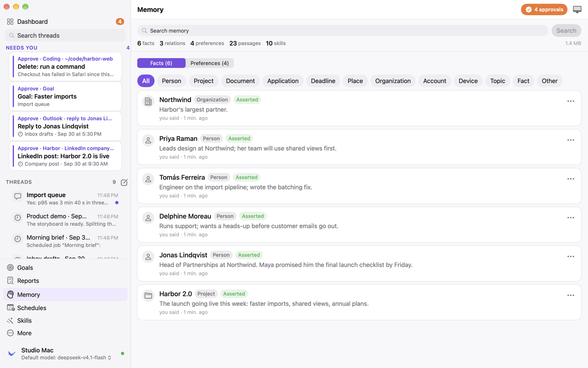Click the Skills sparkle icon
The image size is (588, 368).
tap(10, 321)
